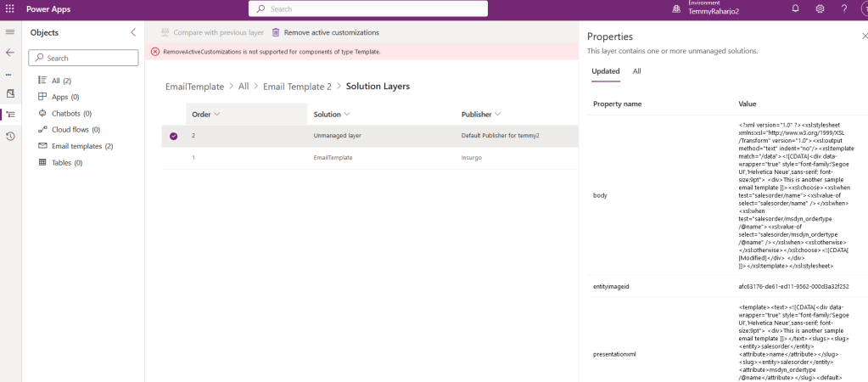Open the Environment picker icon
This screenshot has height=382, width=868.
tap(676, 8)
